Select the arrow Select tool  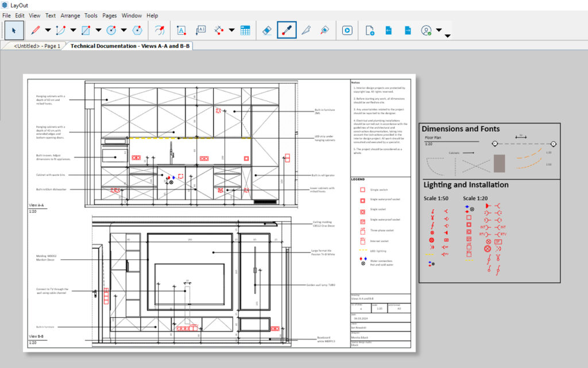pos(14,30)
